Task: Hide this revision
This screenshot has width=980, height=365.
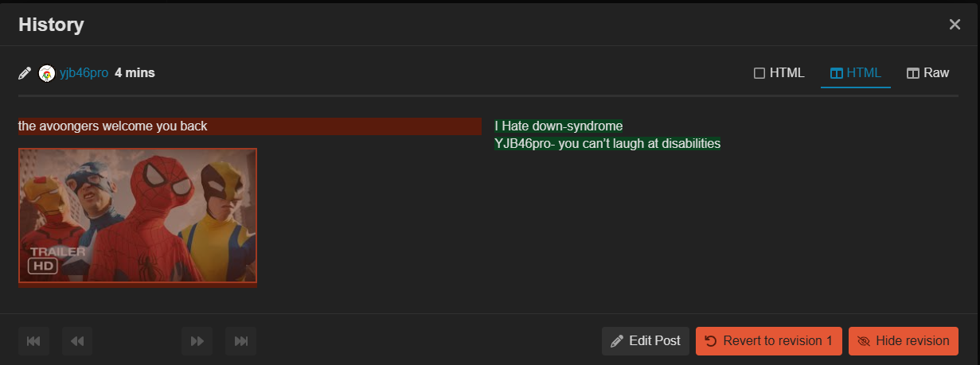Action: click(x=903, y=341)
